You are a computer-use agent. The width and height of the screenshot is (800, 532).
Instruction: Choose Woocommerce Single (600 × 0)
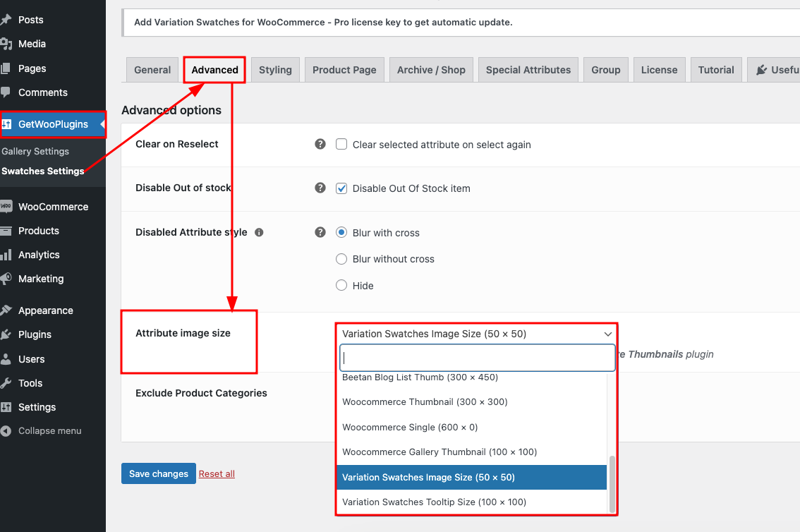click(472, 427)
